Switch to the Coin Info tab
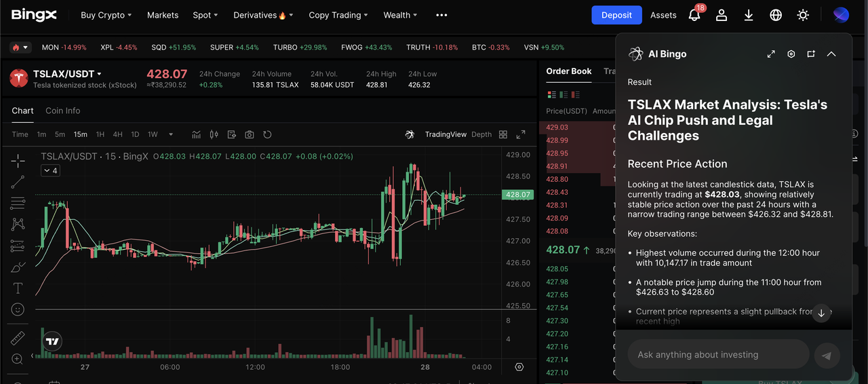868x384 pixels. click(x=62, y=111)
